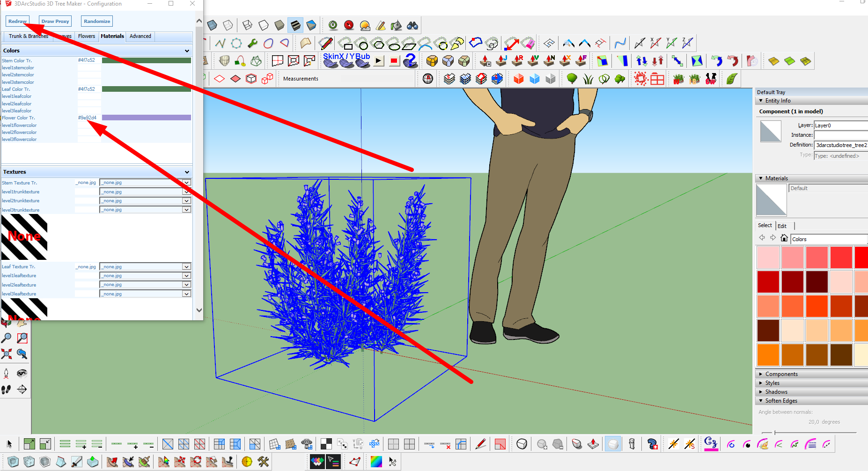Open the Advanced tab
This screenshot has height=471, width=868.
[140, 36]
